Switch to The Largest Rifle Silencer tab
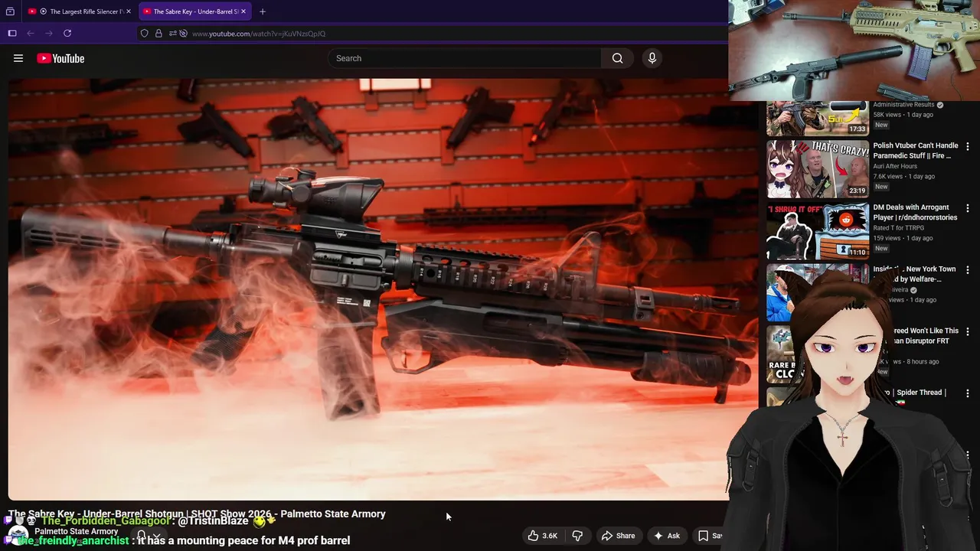The height and width of the screenshot is (551, 980). pos(80,11)
